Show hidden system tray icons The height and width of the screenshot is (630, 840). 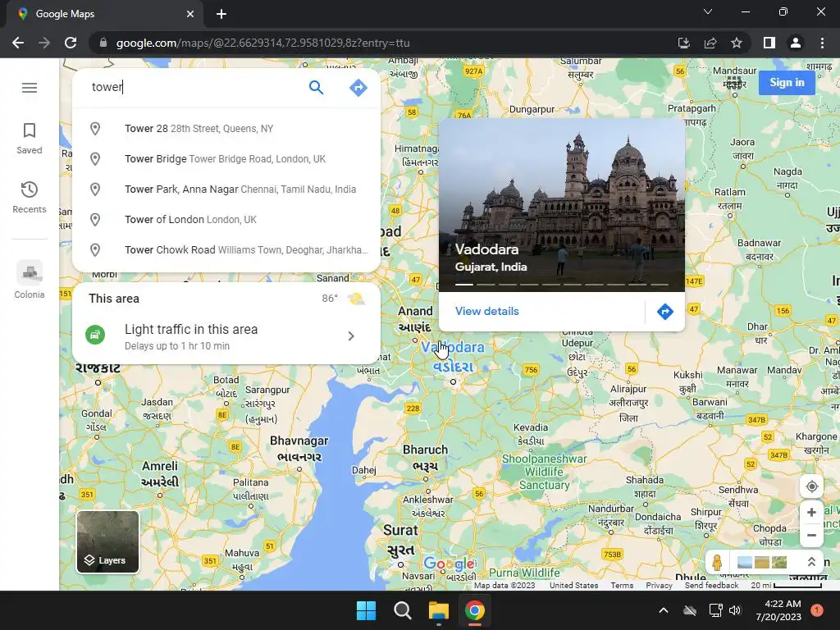(x=663, y=610)
